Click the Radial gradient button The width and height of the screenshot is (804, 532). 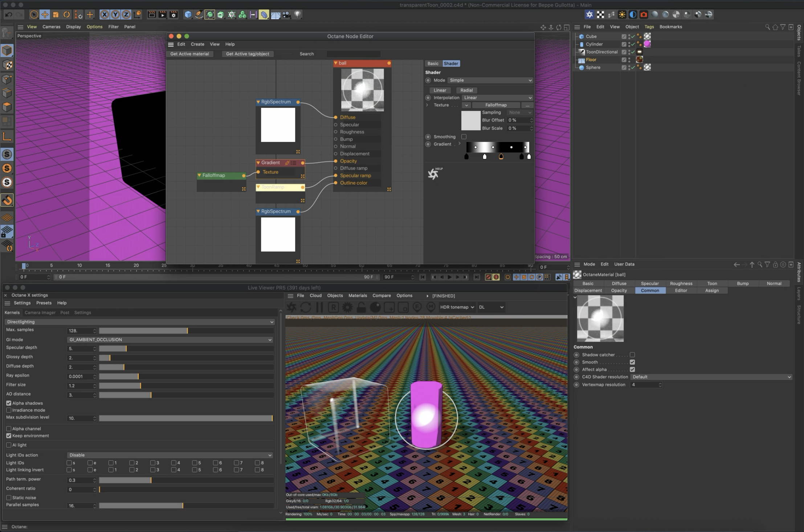pos(466,90)
